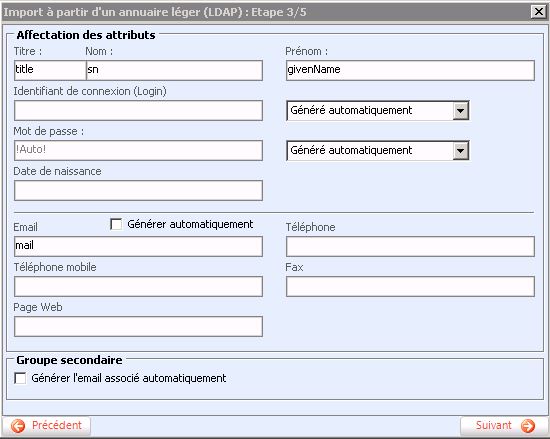Close the LDAP import dialog

pos(538,12)
